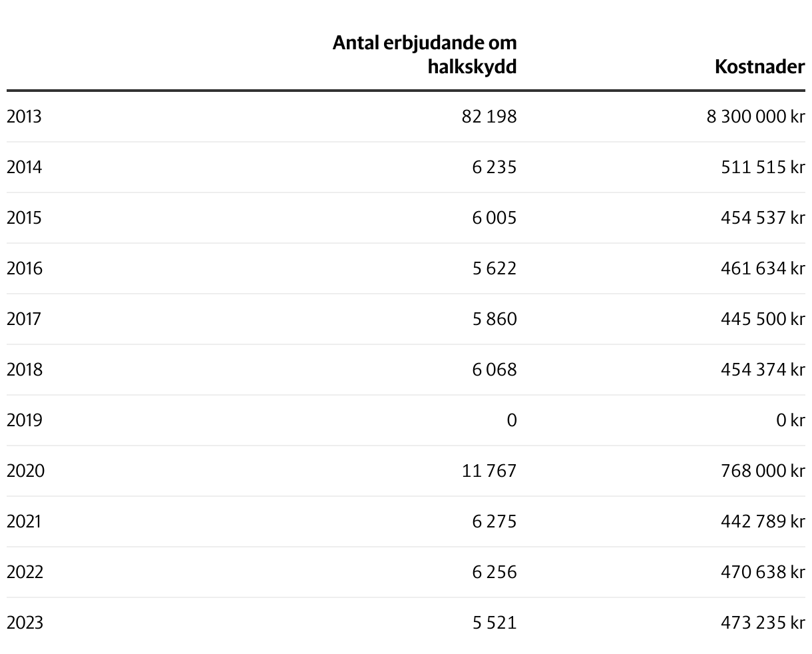812x654 pixels.
Task: Select the 11 767 value for 2020
Action: (x=489, y=471)
